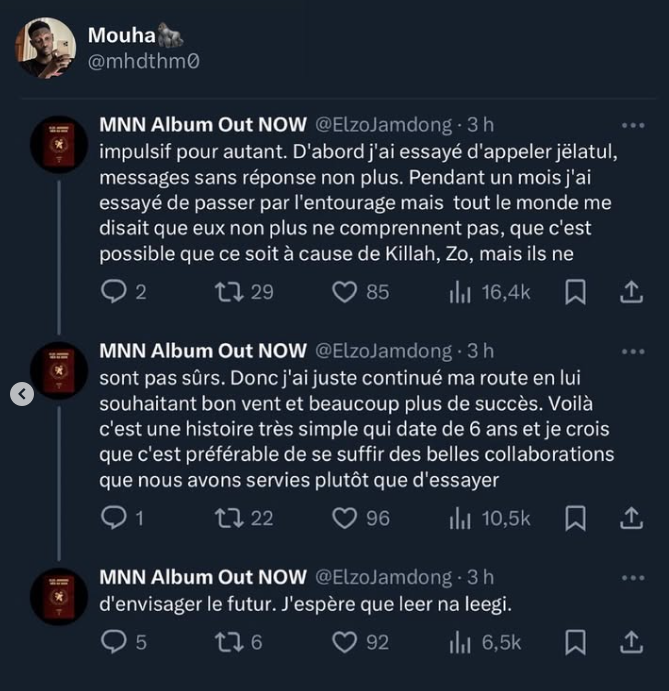Screen dimensions: 669x691
Task: Bookmark the first tweet mentioning jëlatul
Action: 575,291
